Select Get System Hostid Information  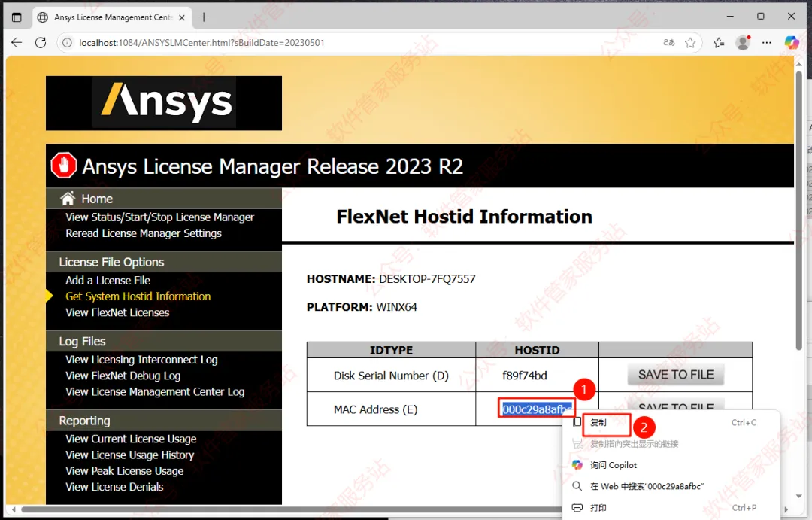(x=138, y=296)
